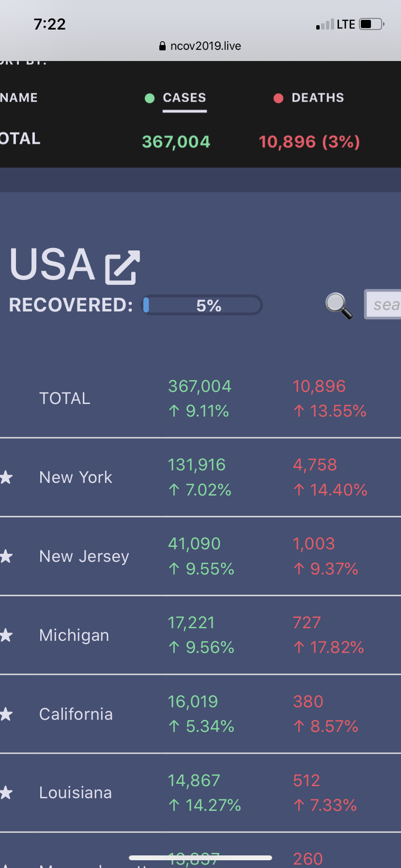Tap the magnifying glass search icon
The width and height of the screenshot is (401, 868).
click(x=339, y=306)
